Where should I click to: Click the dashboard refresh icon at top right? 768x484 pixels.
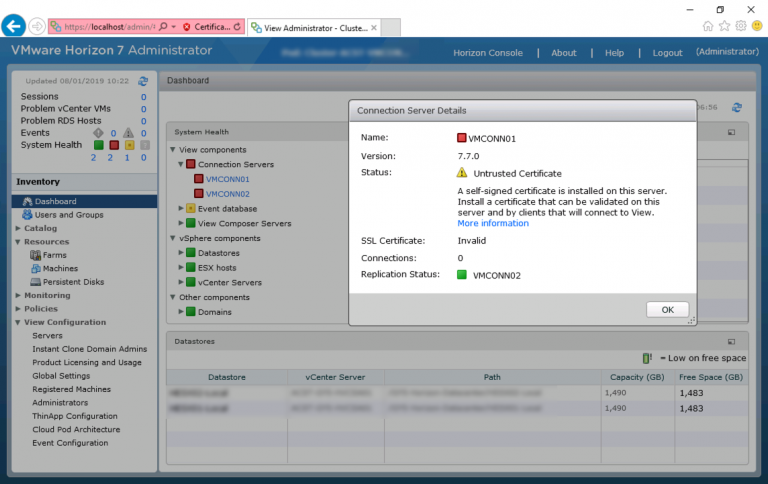737,107
